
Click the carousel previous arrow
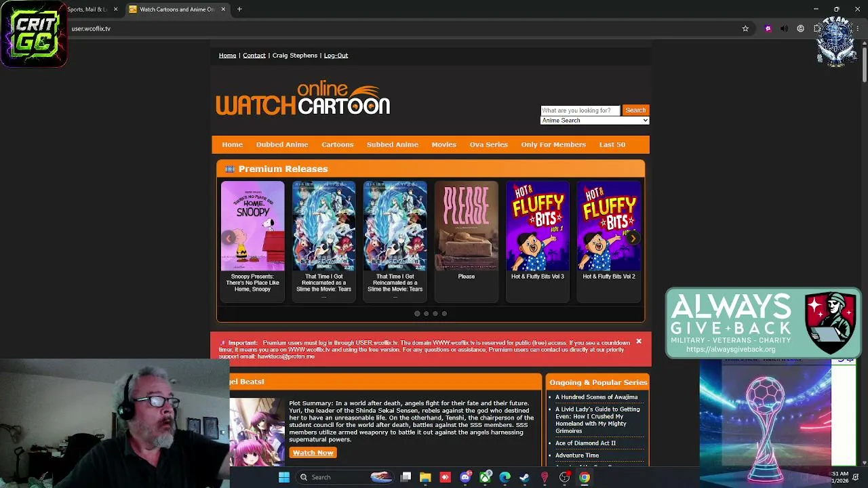229,238
